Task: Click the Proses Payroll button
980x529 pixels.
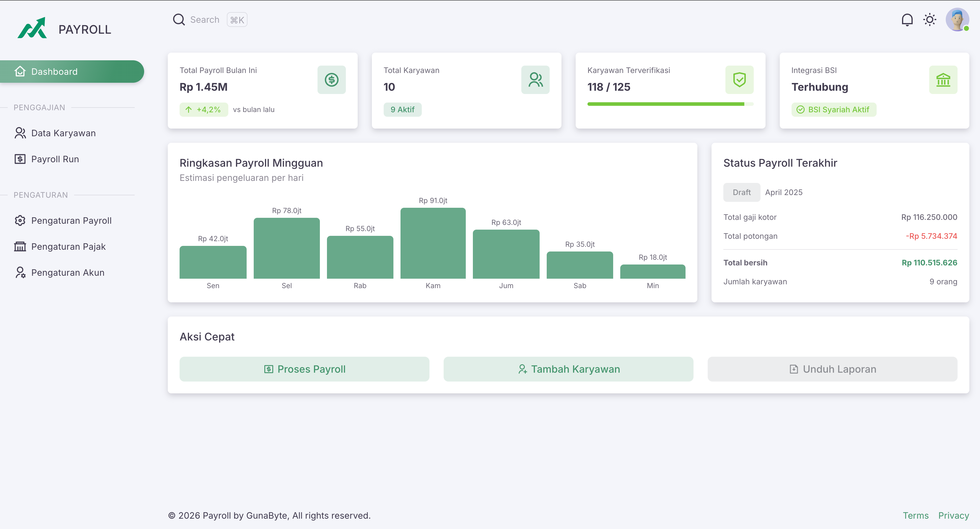Action: (x=304, y=369)
